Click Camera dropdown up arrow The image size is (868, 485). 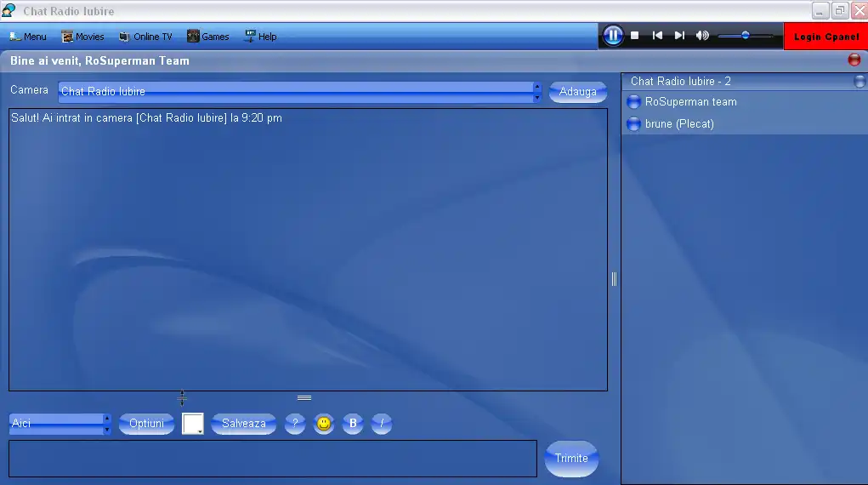coord(537,87)
